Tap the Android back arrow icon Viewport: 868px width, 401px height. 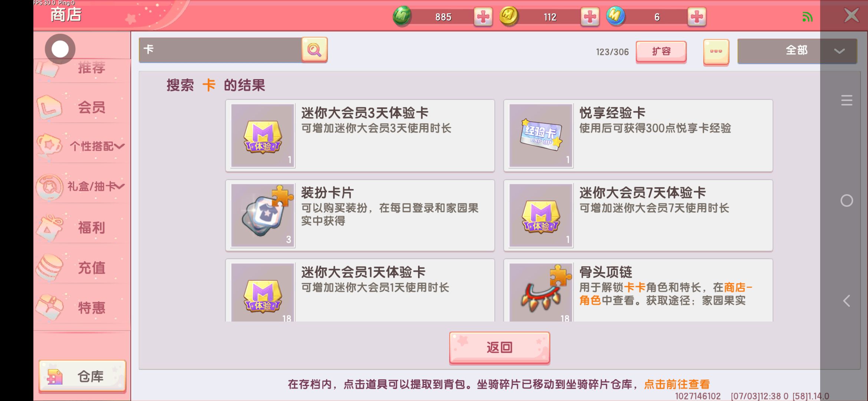846,301
